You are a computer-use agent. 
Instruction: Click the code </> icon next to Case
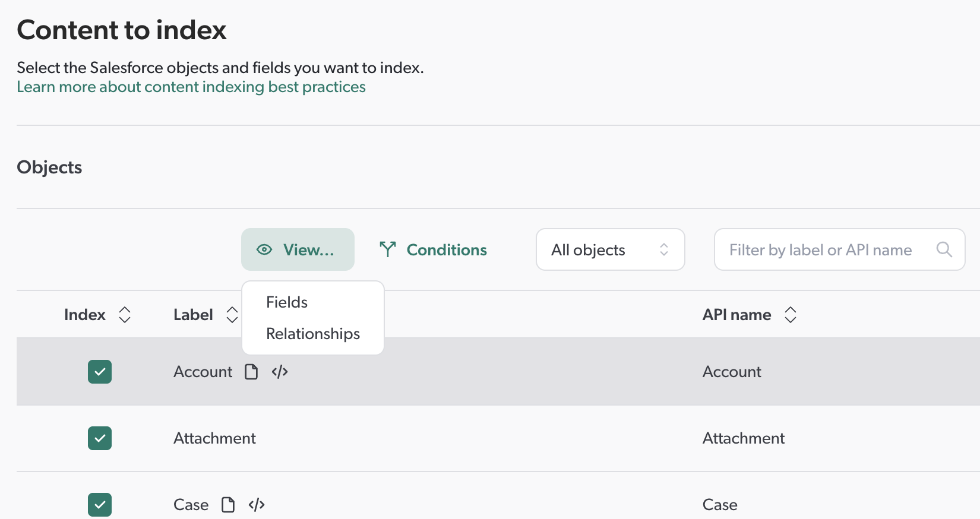coord(256,504)
